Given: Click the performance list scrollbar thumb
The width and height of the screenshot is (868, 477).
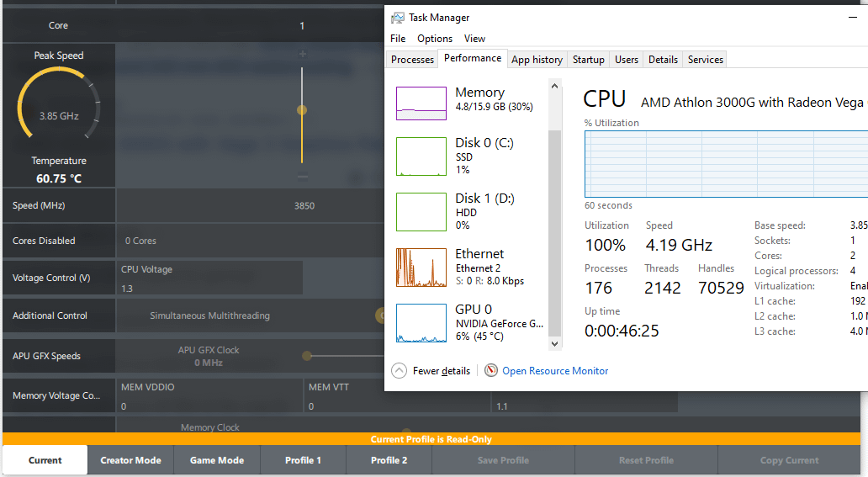Looking at the screenshot, I should pyautogui.click(x=554, y=233).
